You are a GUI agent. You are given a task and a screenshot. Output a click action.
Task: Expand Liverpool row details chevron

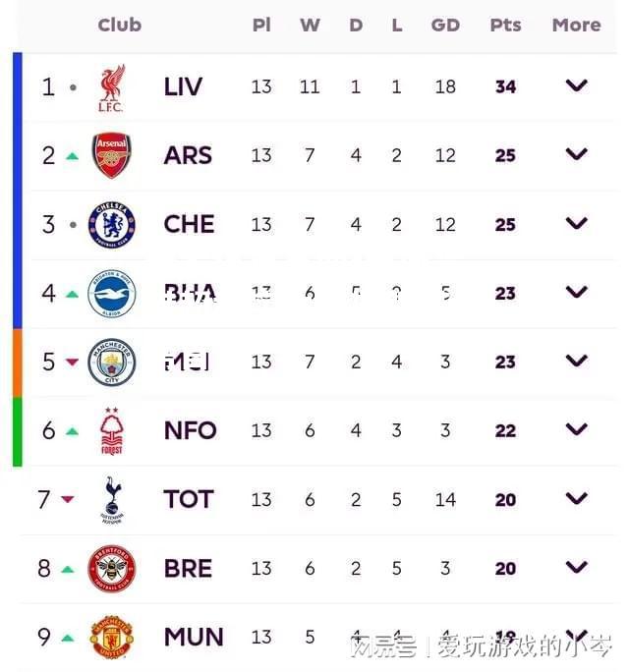pyautogui.click(x=576, y=85)
